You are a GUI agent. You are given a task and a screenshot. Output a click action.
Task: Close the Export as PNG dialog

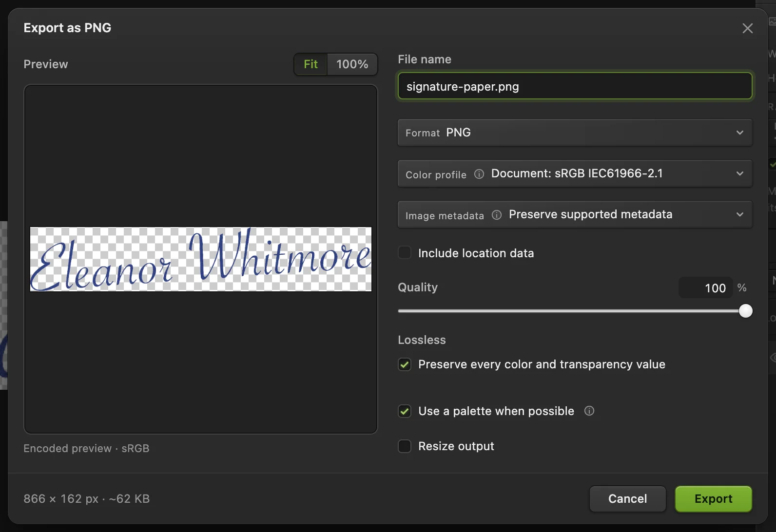(747, 28)
